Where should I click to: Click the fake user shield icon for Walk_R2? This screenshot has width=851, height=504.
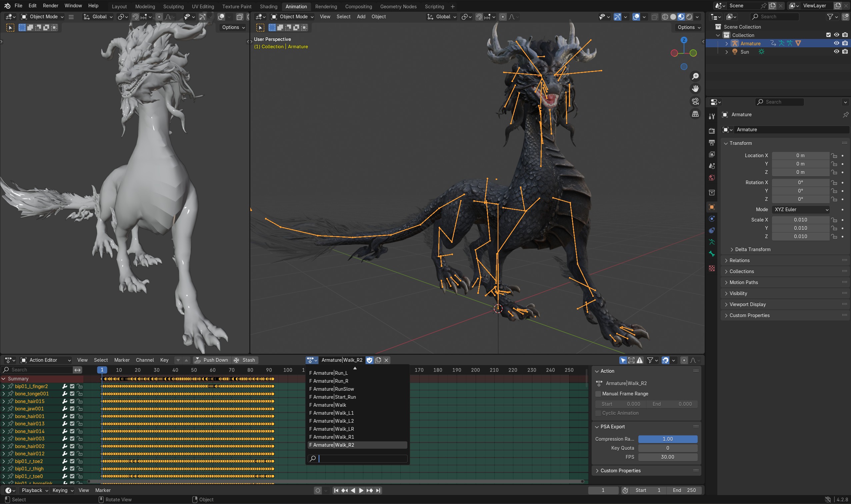(x=369, y=360)
